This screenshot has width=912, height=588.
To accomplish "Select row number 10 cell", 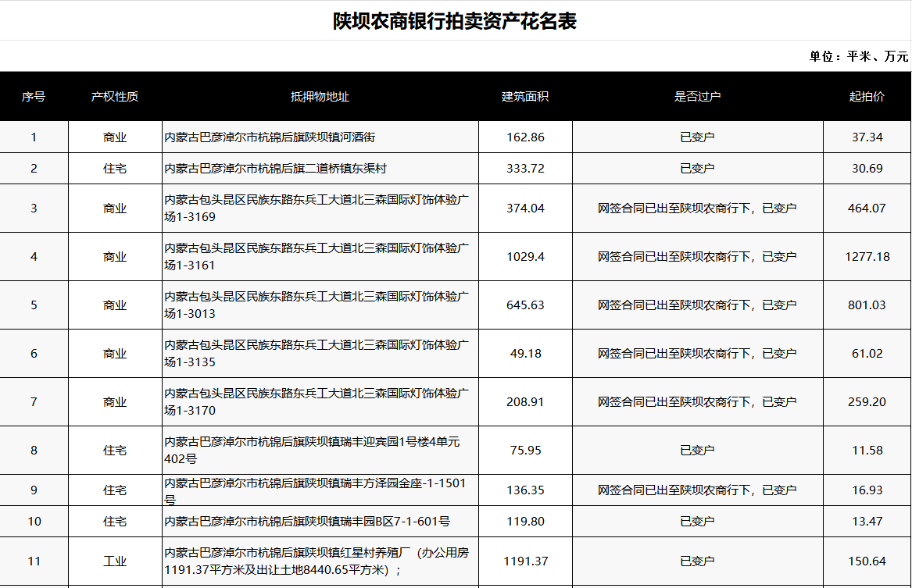I will (34, 521).
